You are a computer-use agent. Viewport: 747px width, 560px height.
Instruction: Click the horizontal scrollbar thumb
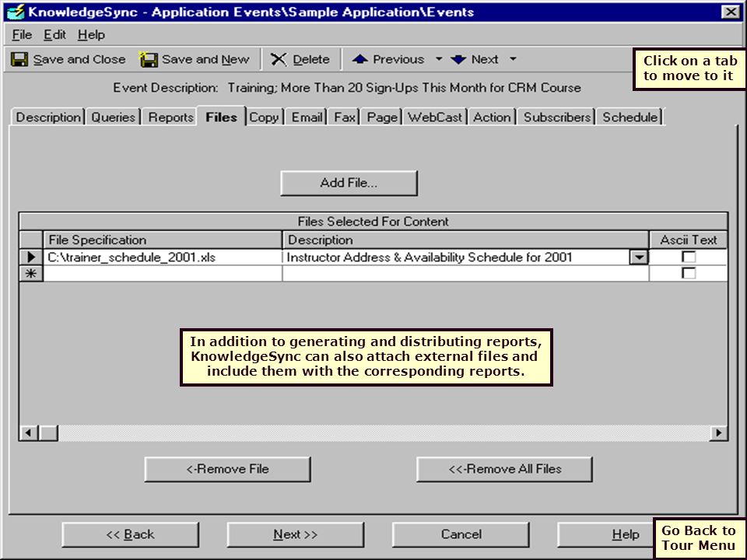click(x=48, y=433)
